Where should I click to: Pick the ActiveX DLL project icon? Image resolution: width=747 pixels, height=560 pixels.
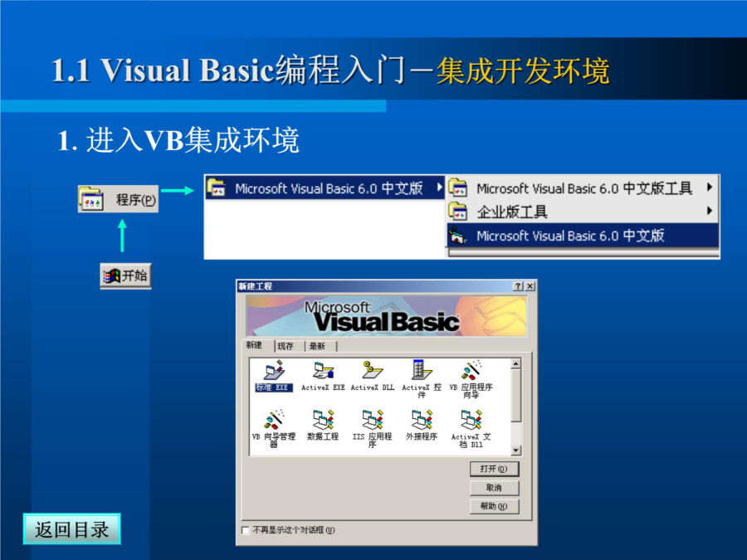(372, 370)
